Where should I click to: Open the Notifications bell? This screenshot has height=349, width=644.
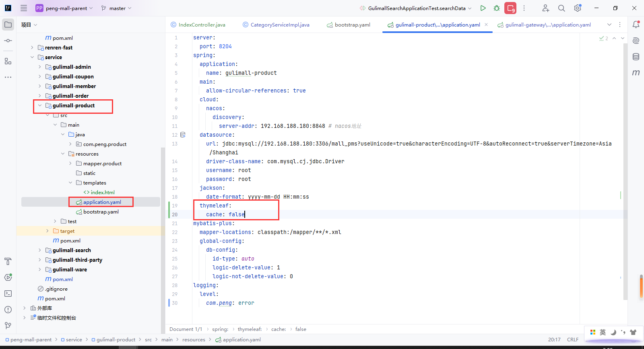[636, 25]
